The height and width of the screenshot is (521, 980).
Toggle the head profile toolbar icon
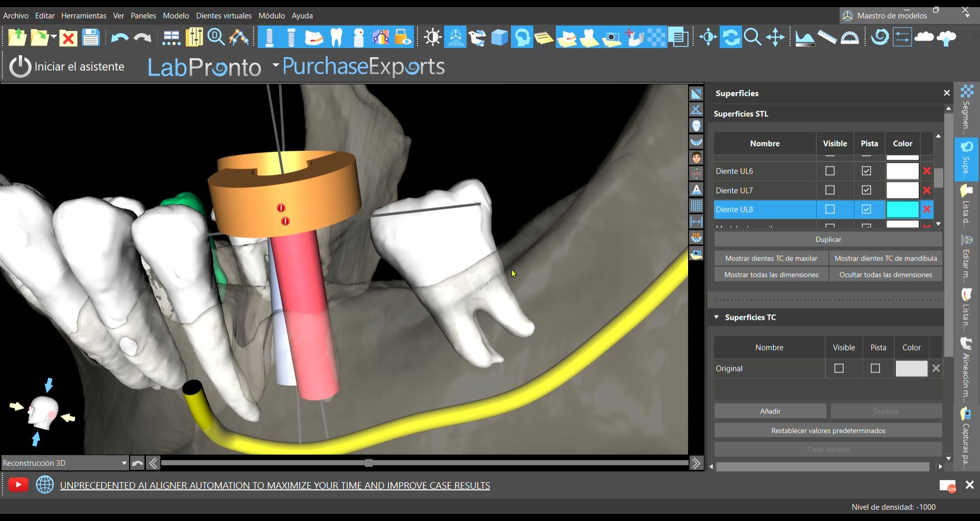(x=522, y=38)
